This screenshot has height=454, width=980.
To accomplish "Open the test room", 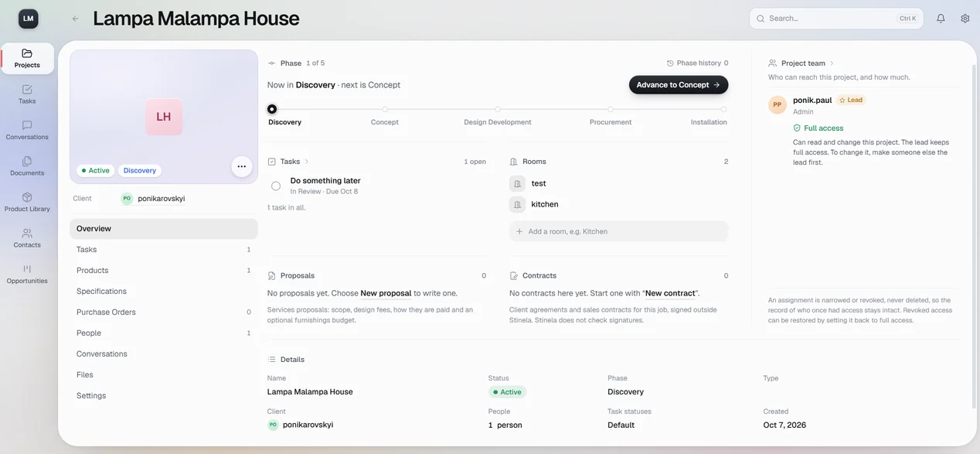I will [539, 183].
